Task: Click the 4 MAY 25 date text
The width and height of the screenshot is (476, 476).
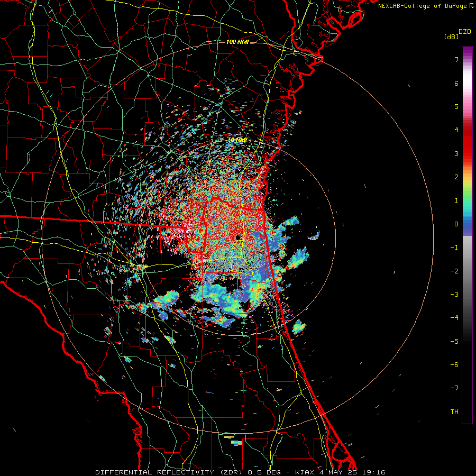Action: pos(338,472)
